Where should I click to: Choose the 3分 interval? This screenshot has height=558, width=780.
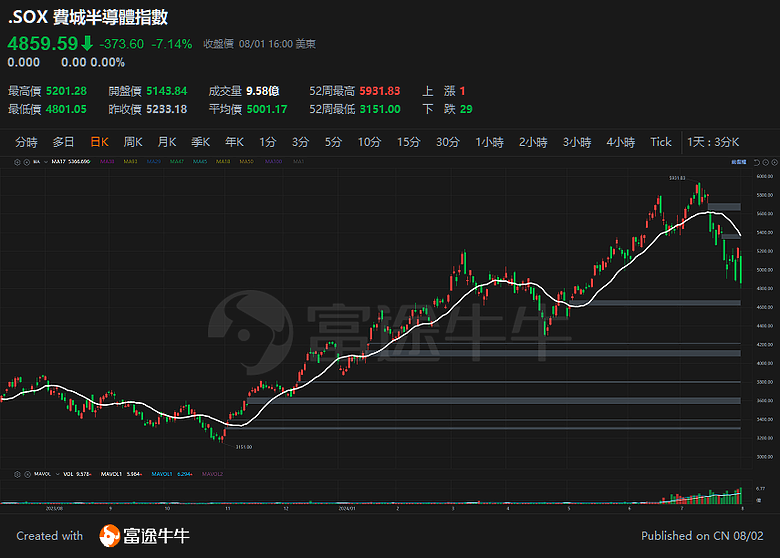point(300,142)
